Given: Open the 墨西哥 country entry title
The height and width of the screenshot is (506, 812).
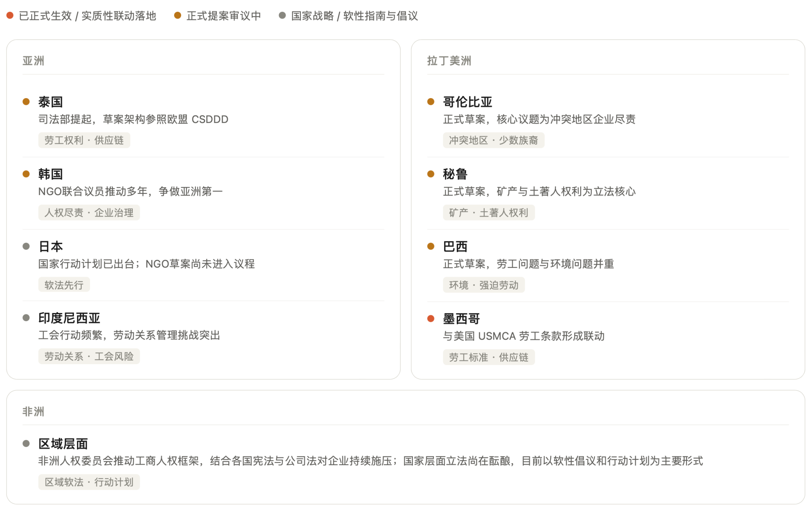Looking at the screenshot, I should (x=461, y=319).
